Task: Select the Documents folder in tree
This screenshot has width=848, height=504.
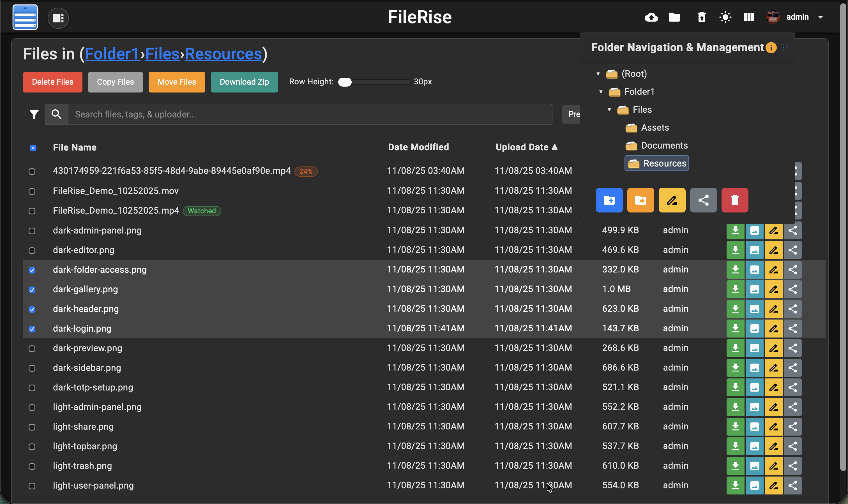Action: [x=664, y=145]
